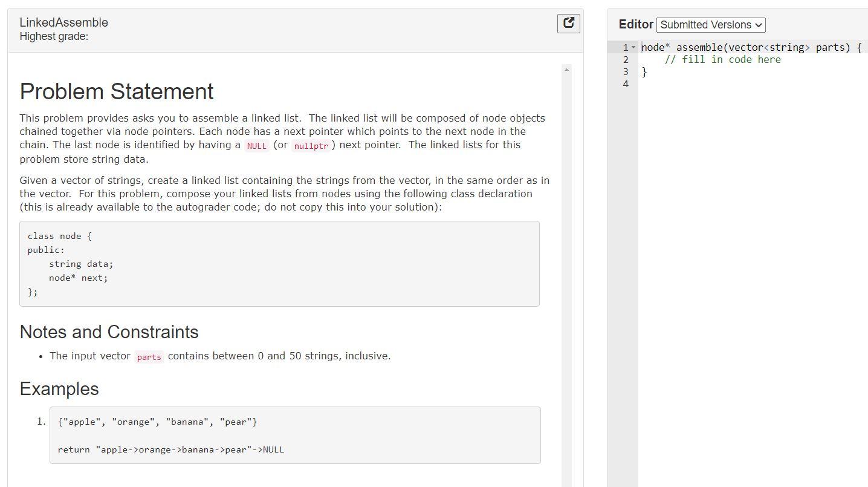This screenshot has width=868, height=487.
Task: Choose a version from the Submitted Versions selector
Action: (x=710, y=25)
